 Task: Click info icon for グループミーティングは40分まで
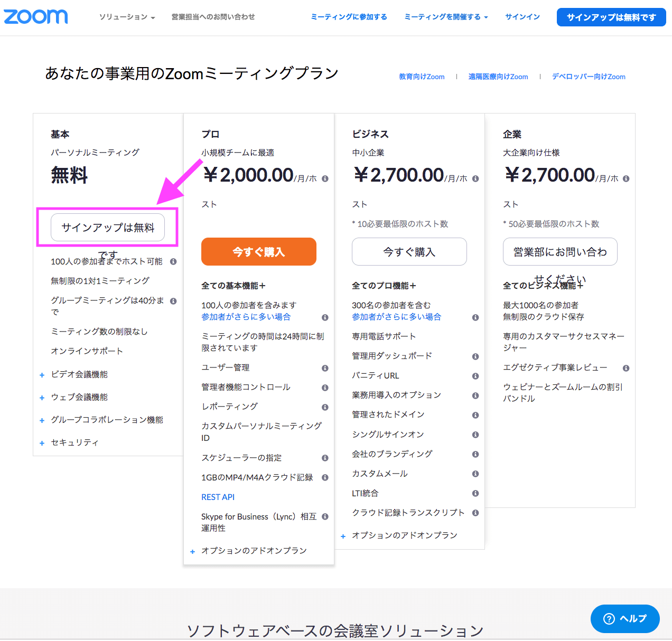click(173, 301)
